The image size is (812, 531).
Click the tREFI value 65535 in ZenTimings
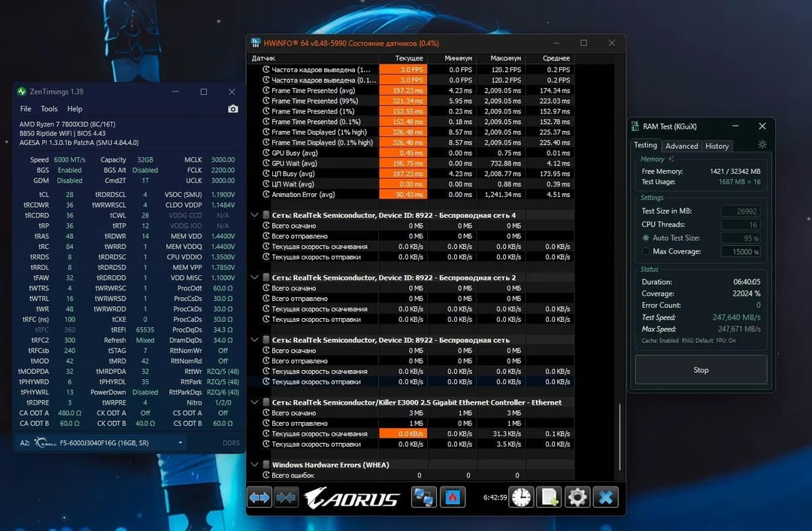[145, 329]
